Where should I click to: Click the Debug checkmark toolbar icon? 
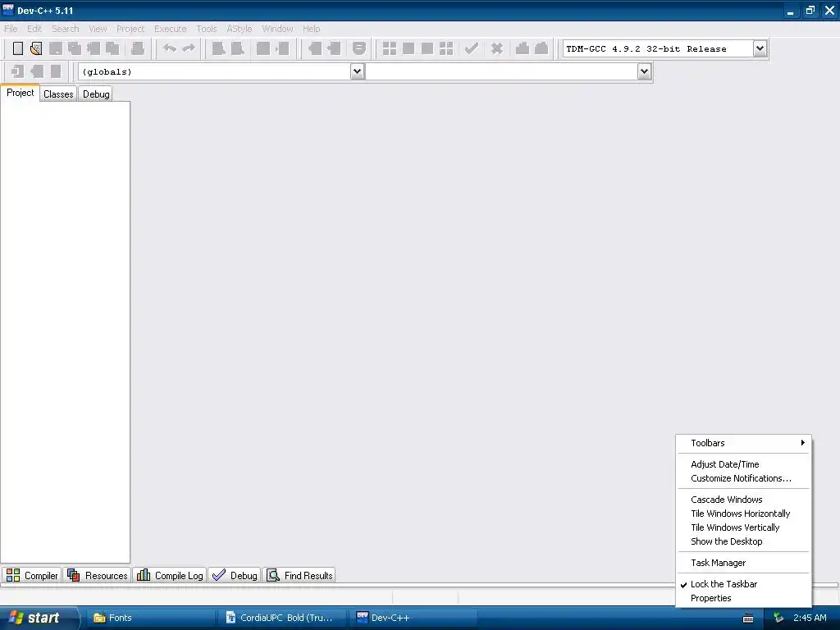point(472,48)
